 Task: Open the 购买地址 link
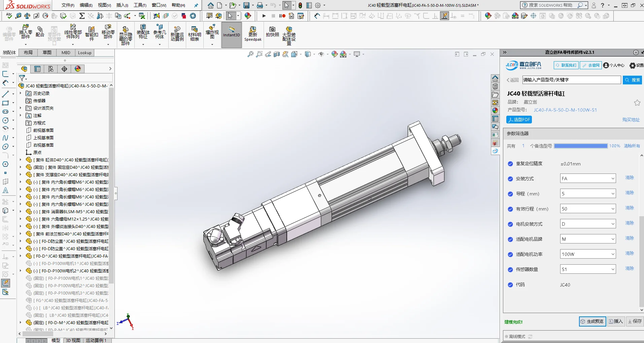631,120
